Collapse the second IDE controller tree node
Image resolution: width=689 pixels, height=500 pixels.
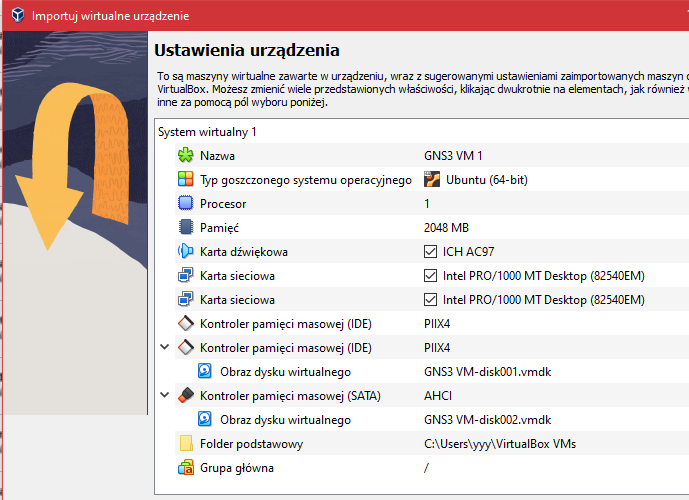[165, 347]
